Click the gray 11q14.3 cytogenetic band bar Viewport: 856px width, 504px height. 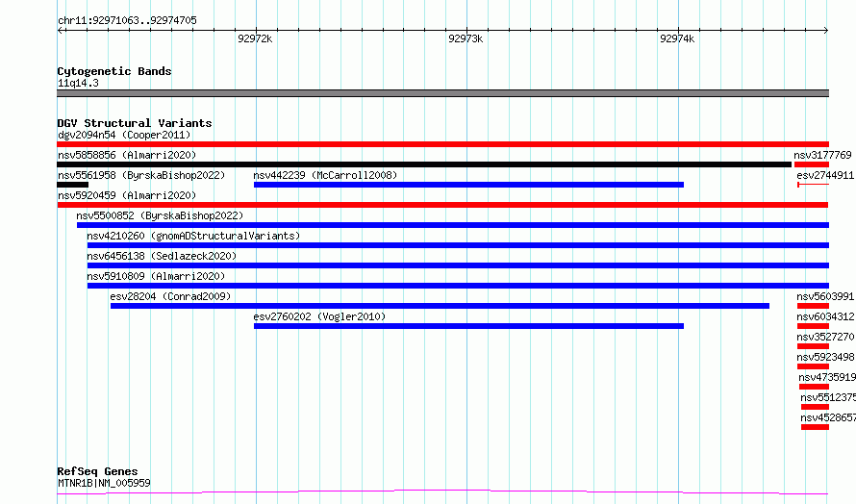click(443, 93)
